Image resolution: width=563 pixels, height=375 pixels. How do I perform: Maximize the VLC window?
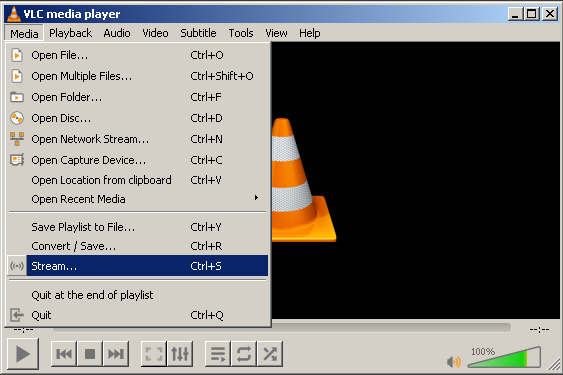[x=531, y=14]
